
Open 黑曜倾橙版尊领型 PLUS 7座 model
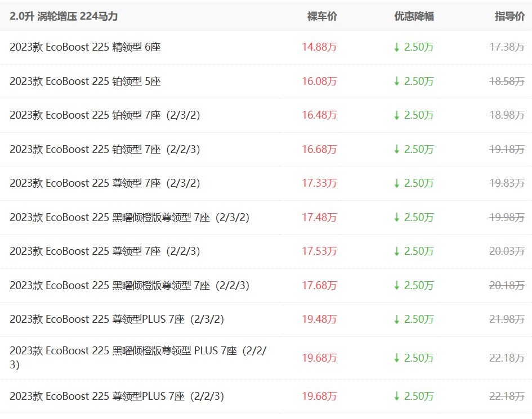(138, 358)
